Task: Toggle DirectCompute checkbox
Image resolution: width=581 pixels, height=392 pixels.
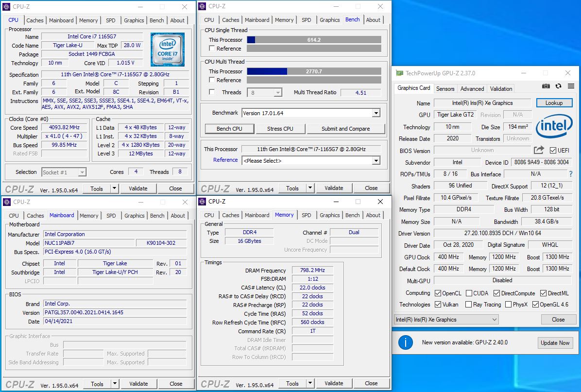Action: pos(497,293)
